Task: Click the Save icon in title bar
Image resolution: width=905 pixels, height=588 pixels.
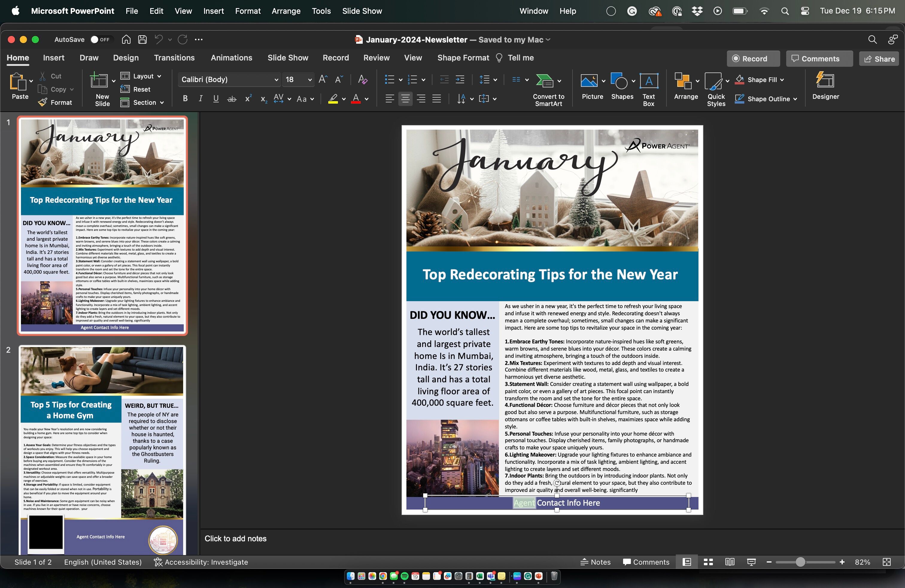Action: 142,40
